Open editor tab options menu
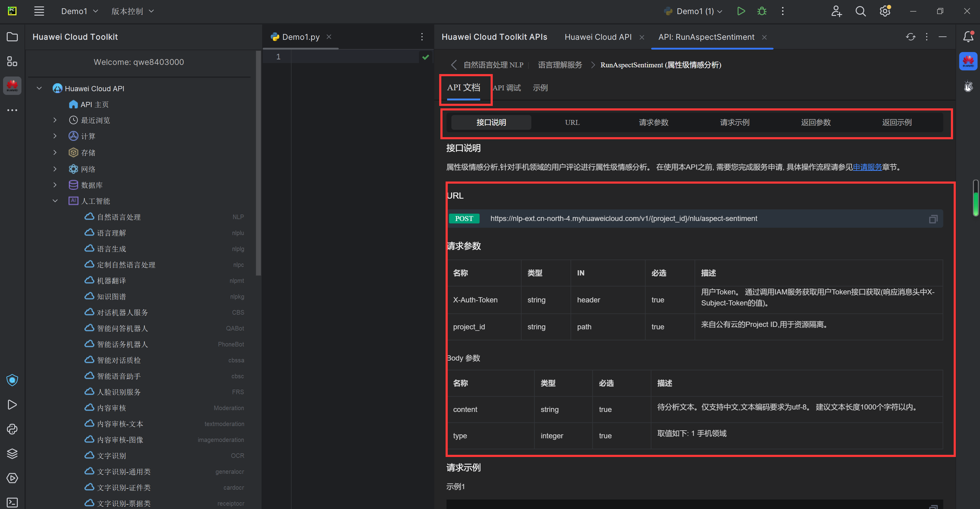The image size is (980, 509). 422,37
